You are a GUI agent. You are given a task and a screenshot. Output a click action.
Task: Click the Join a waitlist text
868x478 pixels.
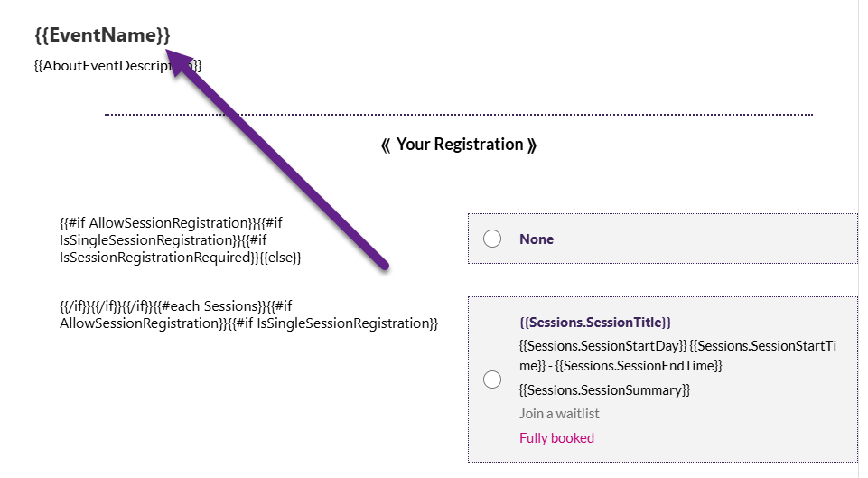(559, 414)
